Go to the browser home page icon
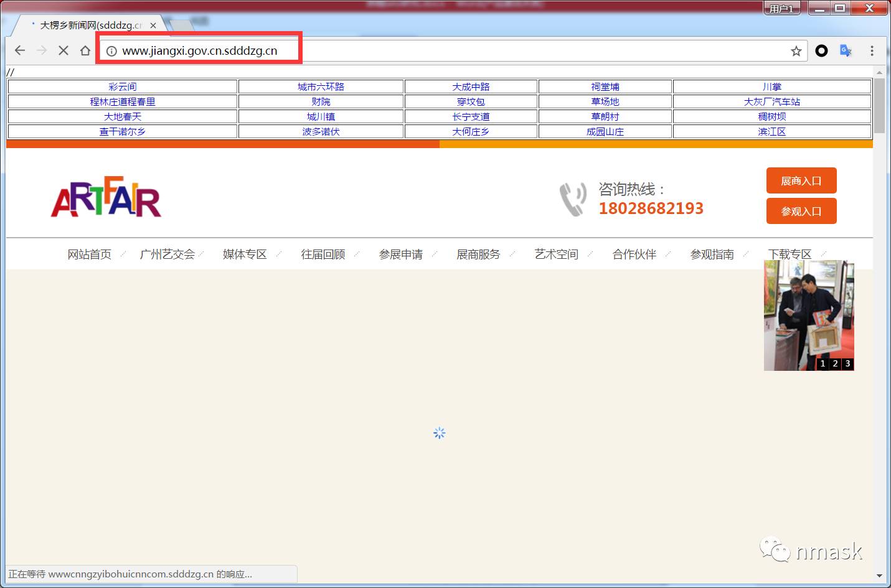 pyautogui.click(x=85, y=50)
